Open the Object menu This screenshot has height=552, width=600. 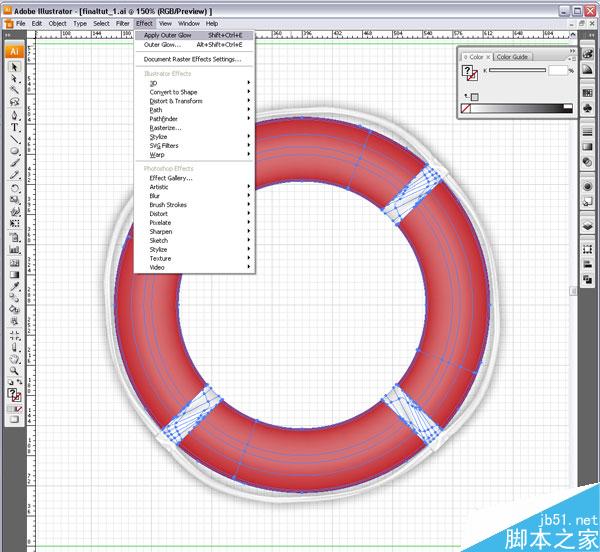point(57,23)
